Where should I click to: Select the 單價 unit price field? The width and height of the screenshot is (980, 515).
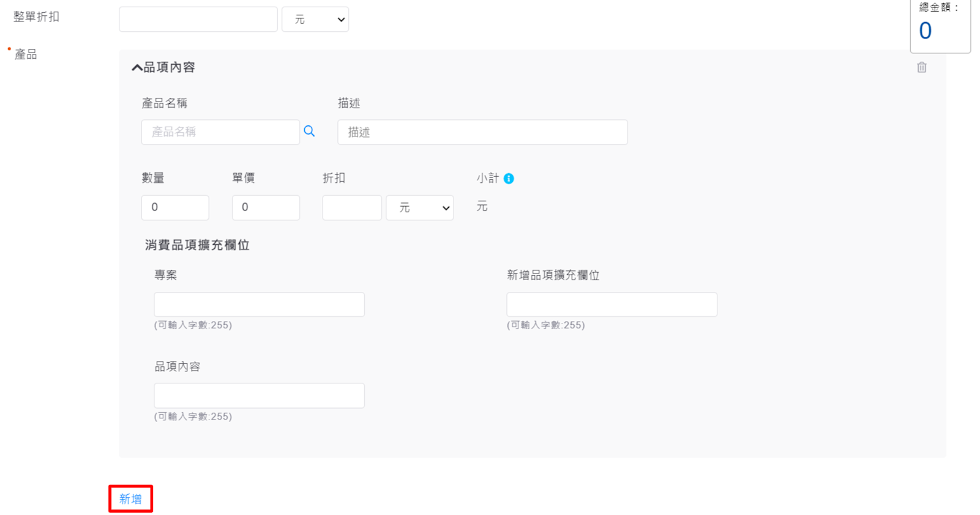266,208
